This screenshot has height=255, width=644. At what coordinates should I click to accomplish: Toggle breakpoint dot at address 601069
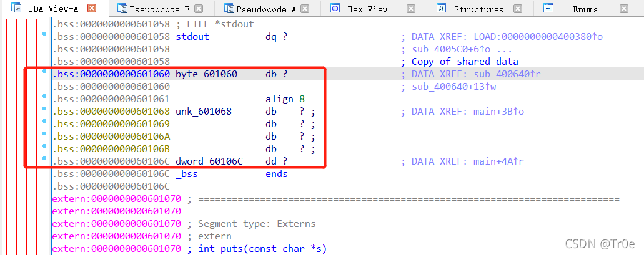pyautogui.click(x=44, y=122)
